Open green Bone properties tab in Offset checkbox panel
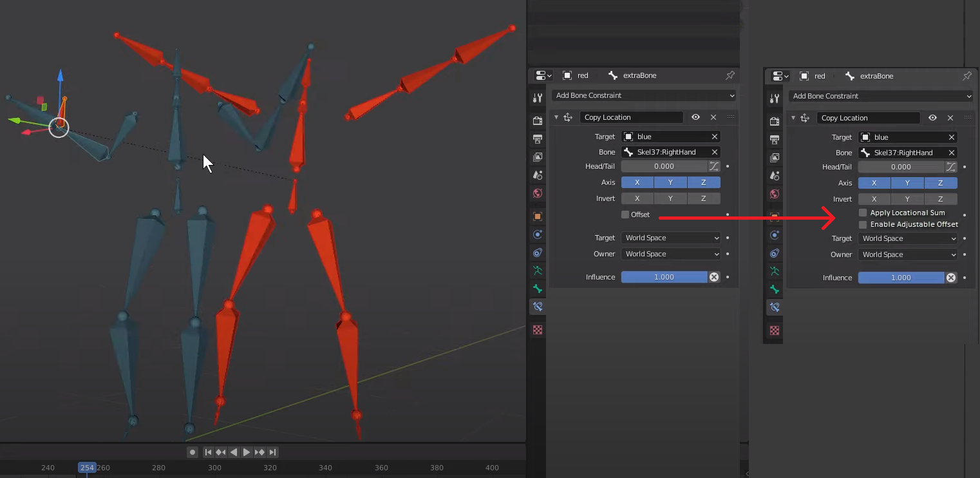980x478 pixels. click(x=538, y=289)
